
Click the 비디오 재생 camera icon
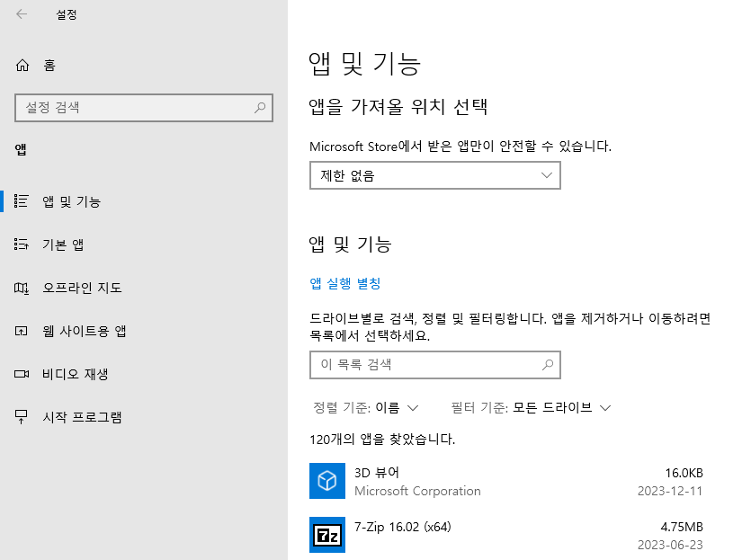[21, 374]
